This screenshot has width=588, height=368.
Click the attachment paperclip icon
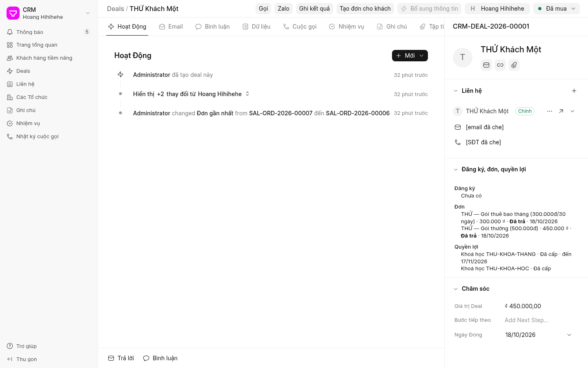pyautogui.click(x=514, y=65)
